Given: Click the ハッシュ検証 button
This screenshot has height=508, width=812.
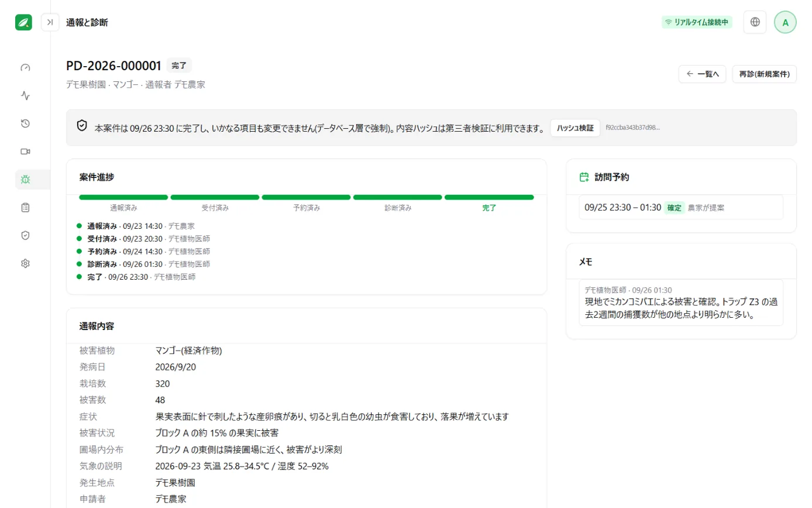Looking at the screenshot, I should pyautogui.click(x=575, y=128).
